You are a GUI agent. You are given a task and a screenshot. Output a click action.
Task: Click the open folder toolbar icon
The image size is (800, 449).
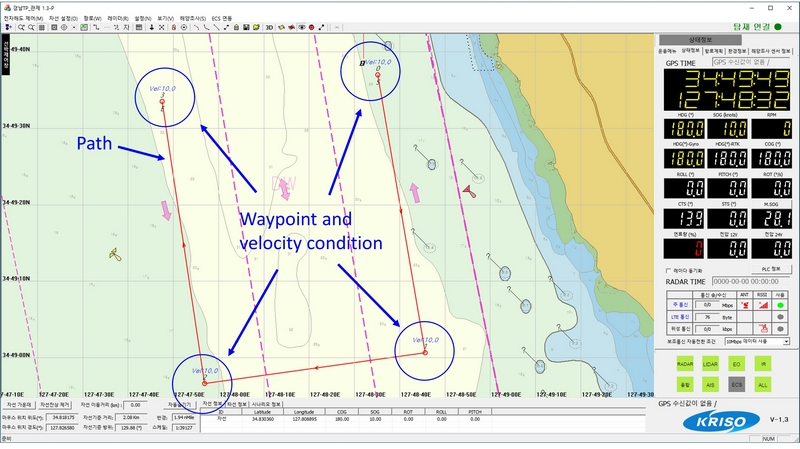[x=256, y=28]
